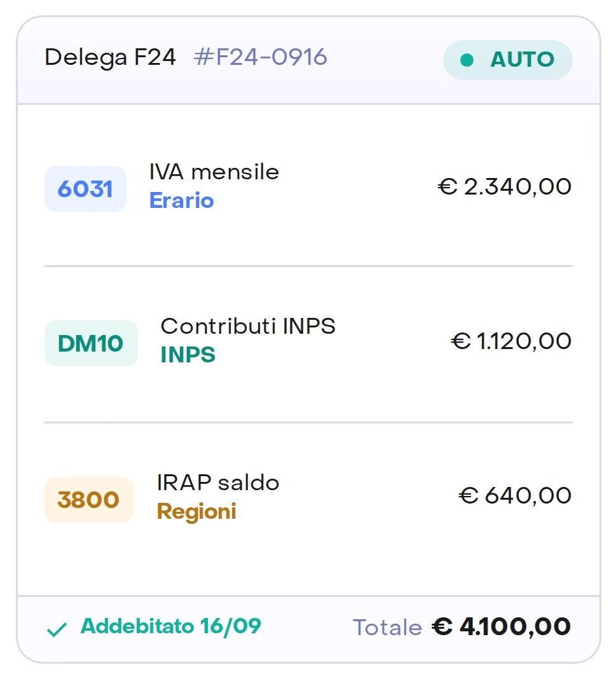Click the Erario section label
This screenshot has height=679, width=616.
pyautogui.click(x=181, y=200)
